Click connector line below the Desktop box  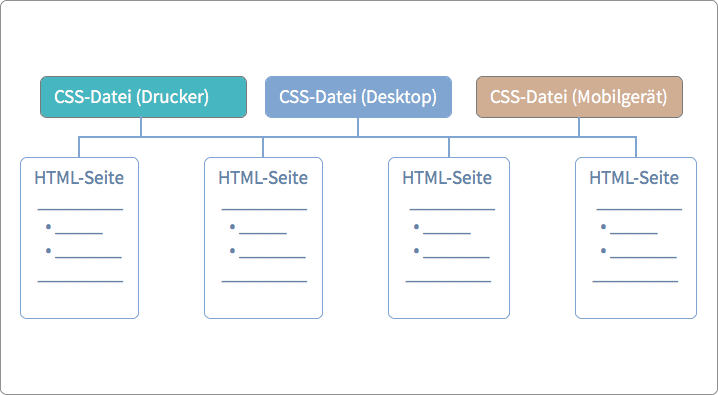coord(358,127)
